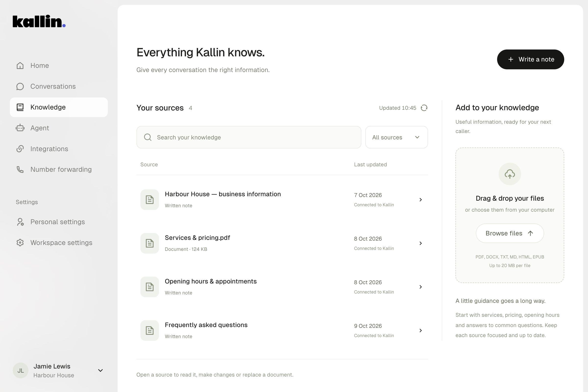
Task: Click document icon for Services & pricing.pdf
Action: pyautogui.click(x=149, y=243)
